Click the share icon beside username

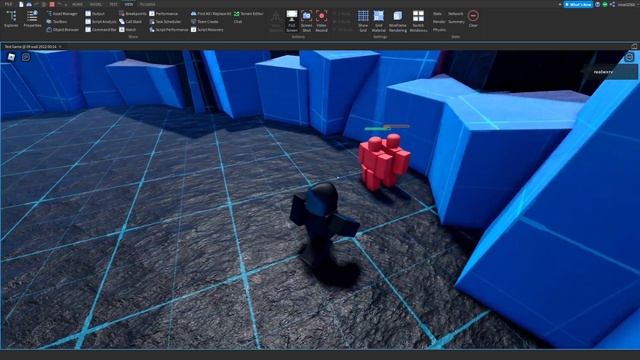pyautogui.click(x=612, y=4)
